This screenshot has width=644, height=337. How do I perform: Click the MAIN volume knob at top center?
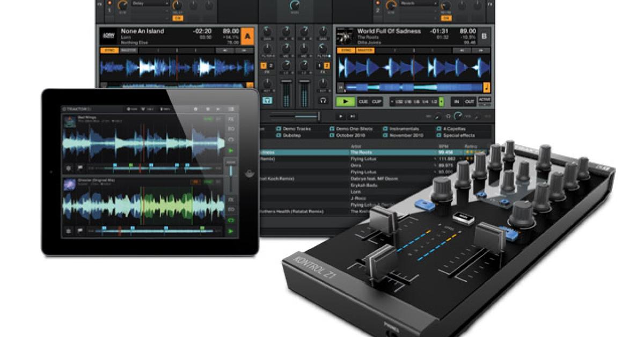[295, 5]
